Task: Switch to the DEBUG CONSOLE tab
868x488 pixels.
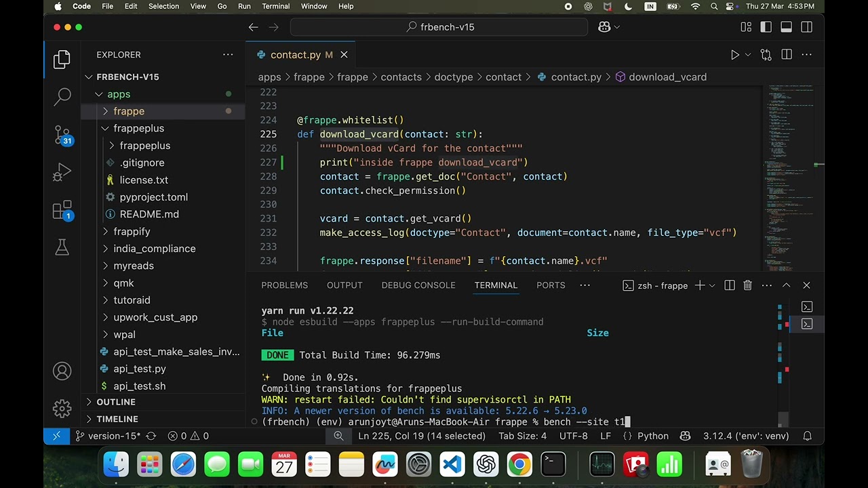Action: (418, 285)
